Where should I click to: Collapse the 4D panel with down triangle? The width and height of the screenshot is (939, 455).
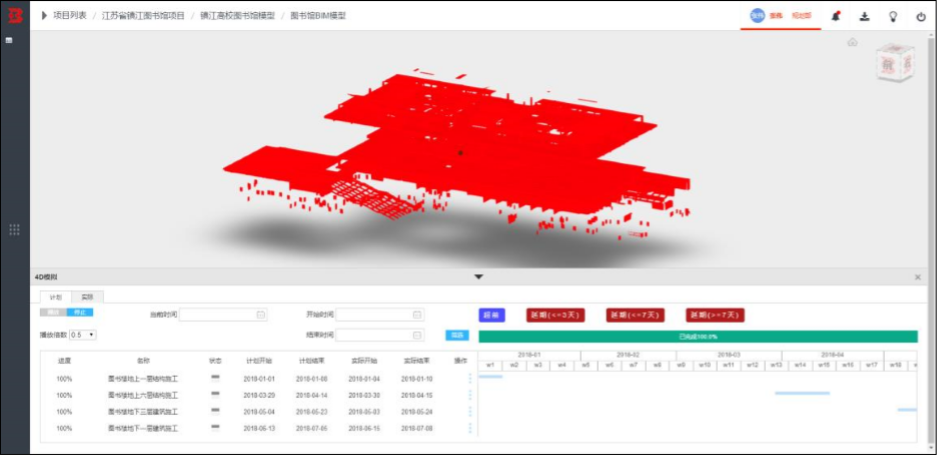pyautogui.click(x=478, y=277)
